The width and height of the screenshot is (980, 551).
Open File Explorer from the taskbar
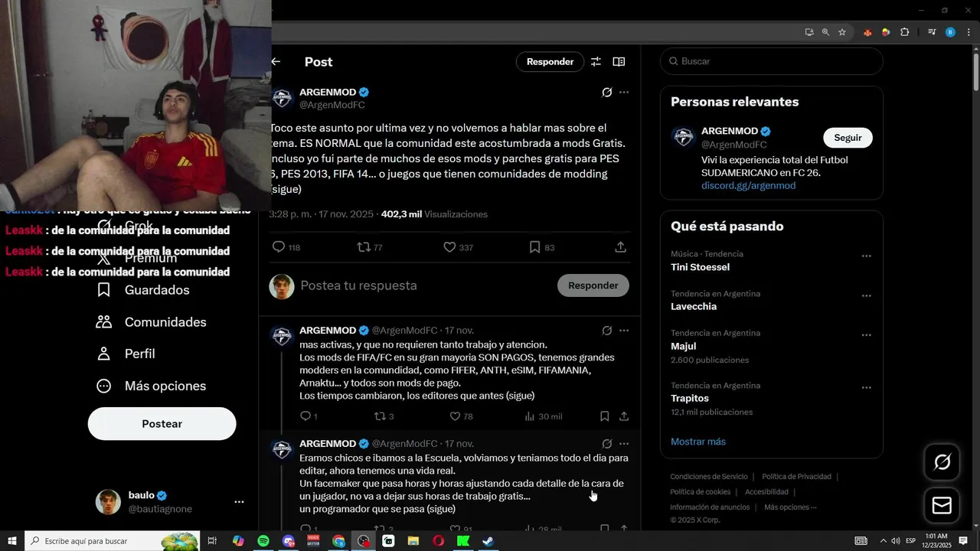point(413,541)
